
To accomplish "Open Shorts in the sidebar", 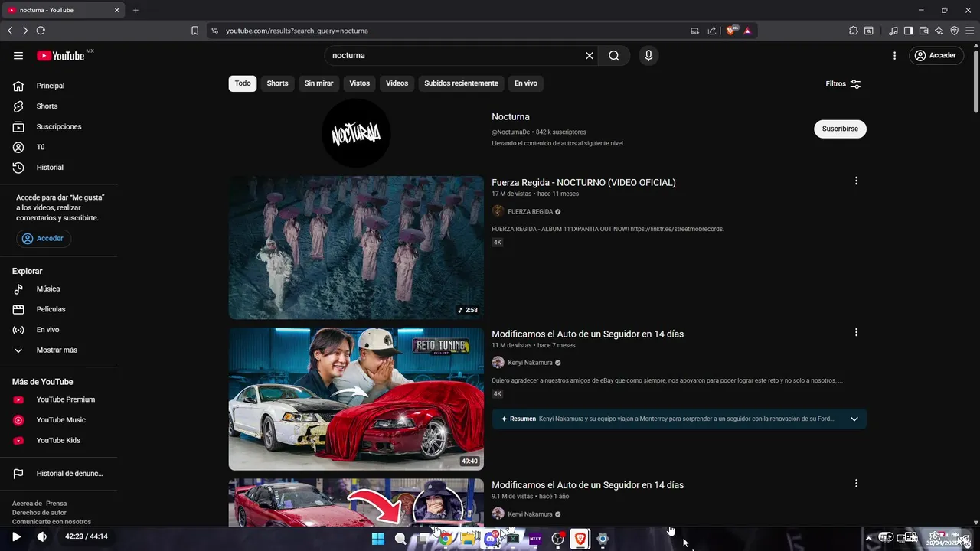I will click(x=47, y=106).
